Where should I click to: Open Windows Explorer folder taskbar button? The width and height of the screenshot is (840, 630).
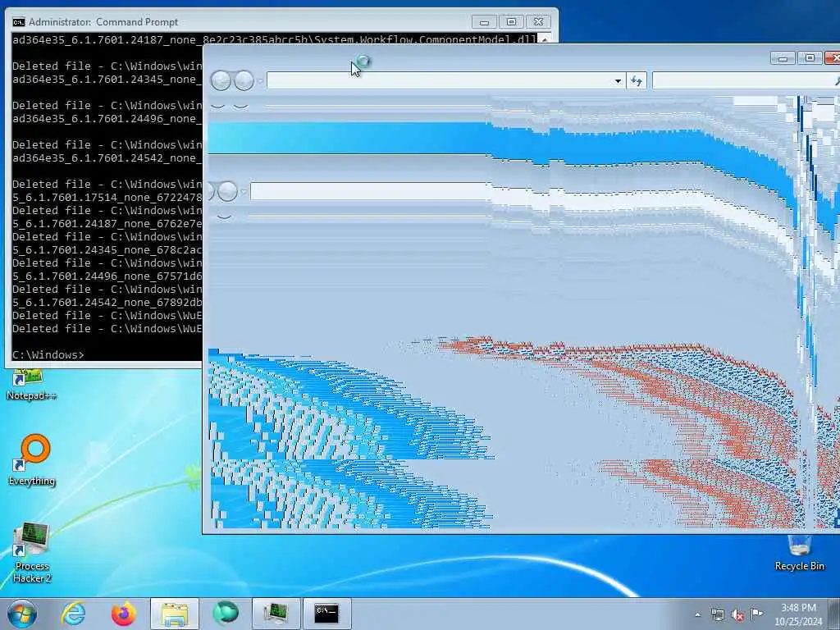coord(175,614)
